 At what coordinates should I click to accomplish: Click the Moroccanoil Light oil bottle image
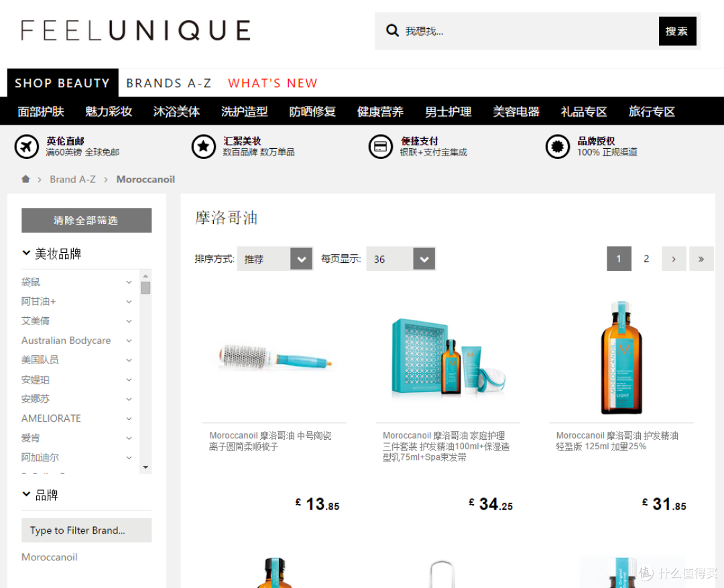click(621, 358)
